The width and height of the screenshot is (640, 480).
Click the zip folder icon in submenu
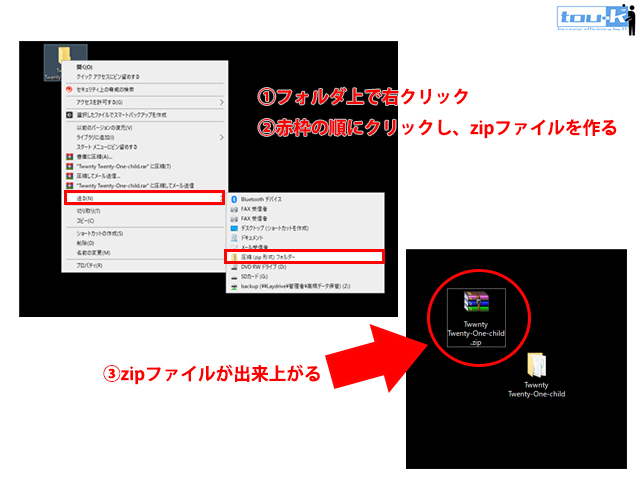[x=234, y=257]
